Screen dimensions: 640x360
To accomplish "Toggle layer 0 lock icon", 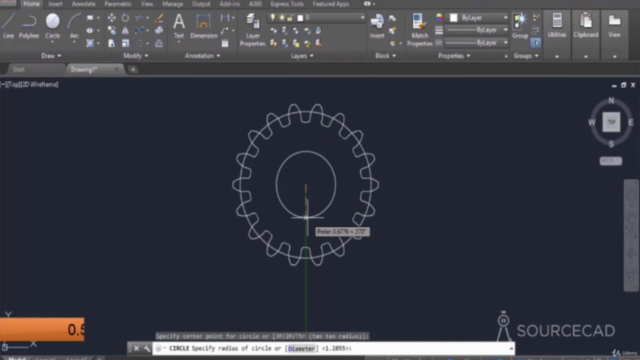I will click(x=290, y=18).
